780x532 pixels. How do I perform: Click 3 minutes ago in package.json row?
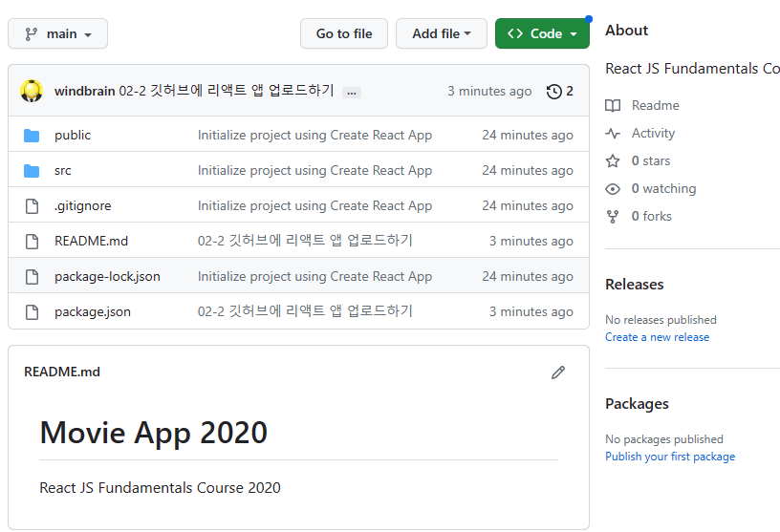tap(531, 311)
